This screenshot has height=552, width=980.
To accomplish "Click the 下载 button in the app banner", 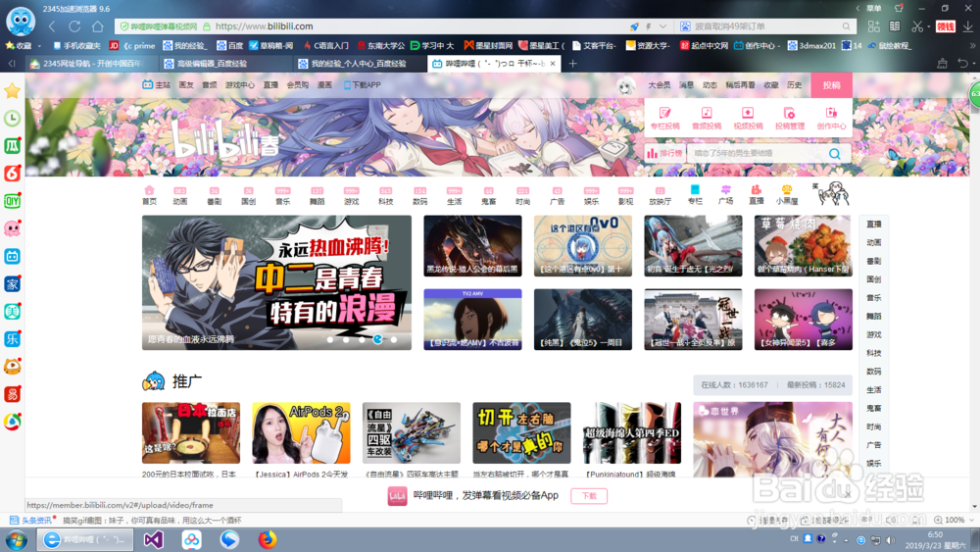I will [589, 496].
